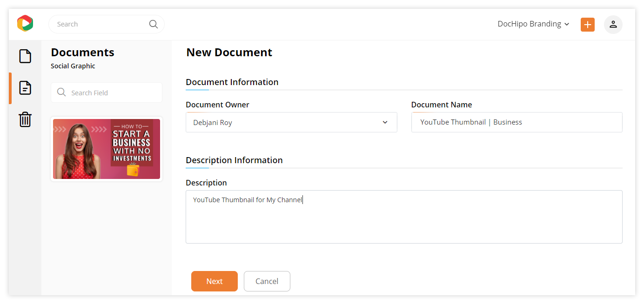Click the Document Name label

pos(442,105)
